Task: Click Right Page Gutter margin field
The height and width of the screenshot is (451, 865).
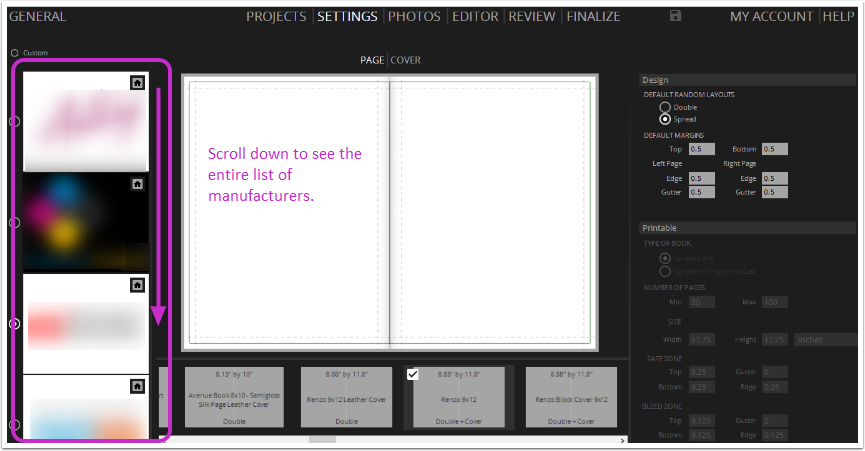Action: (x=775, y=192)
